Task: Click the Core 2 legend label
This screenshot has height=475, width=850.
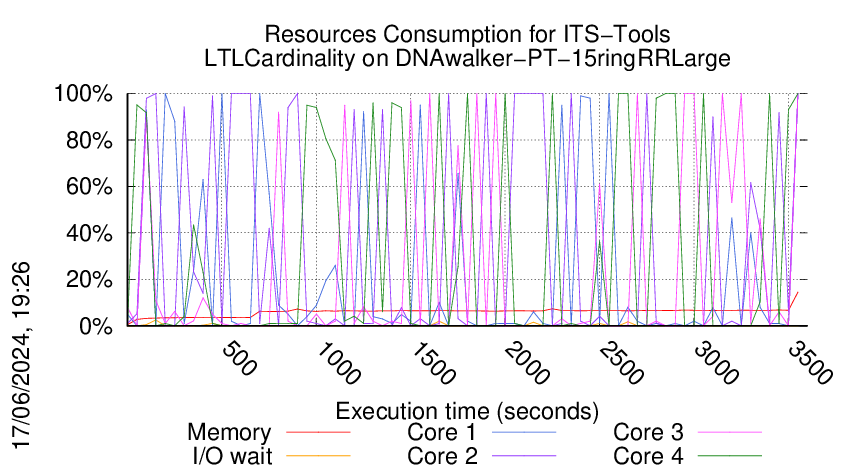Action: click(442, 456)
